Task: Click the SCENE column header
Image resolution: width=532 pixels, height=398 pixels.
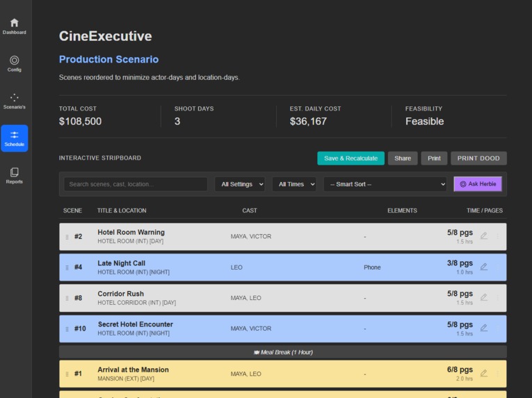Action: pyautogui.click(x=72, y=210)
